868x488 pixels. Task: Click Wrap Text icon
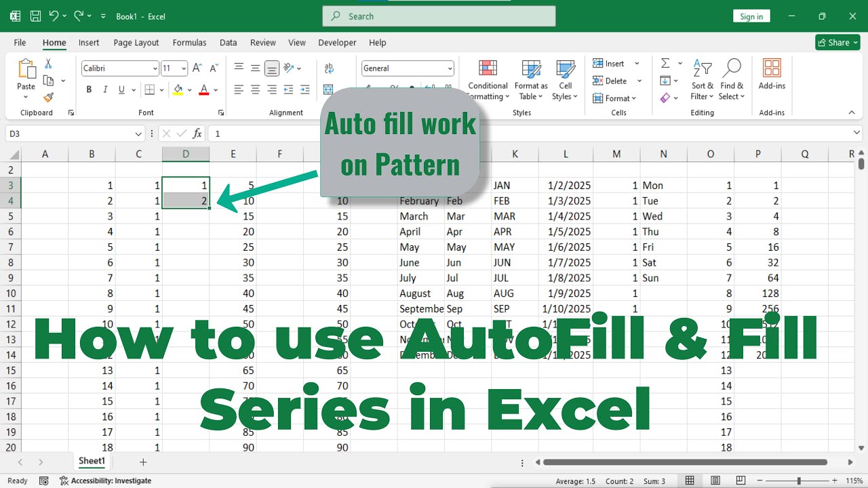tap(329, 68)
